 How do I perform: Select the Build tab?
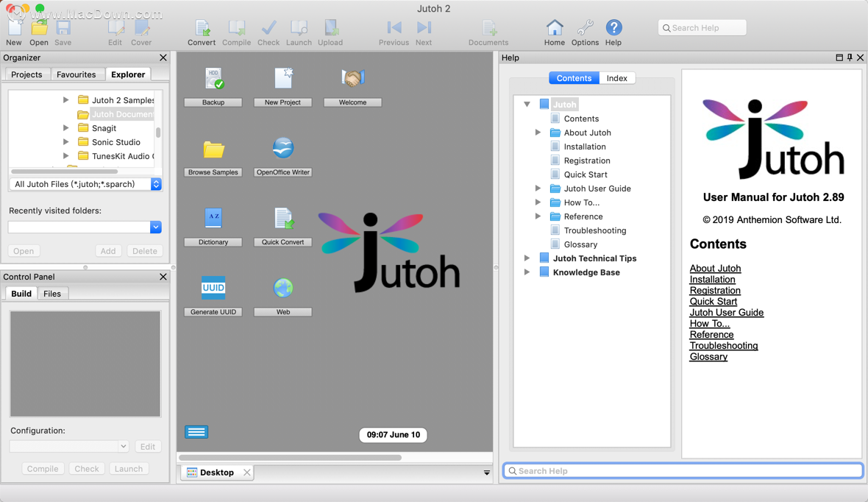click(x=21, y=294)
